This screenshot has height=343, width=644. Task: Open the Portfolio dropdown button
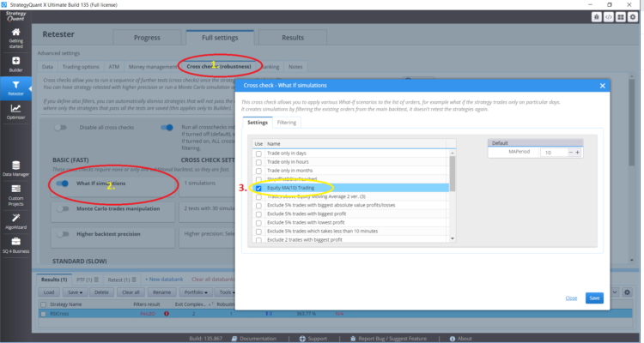(195, 292)
